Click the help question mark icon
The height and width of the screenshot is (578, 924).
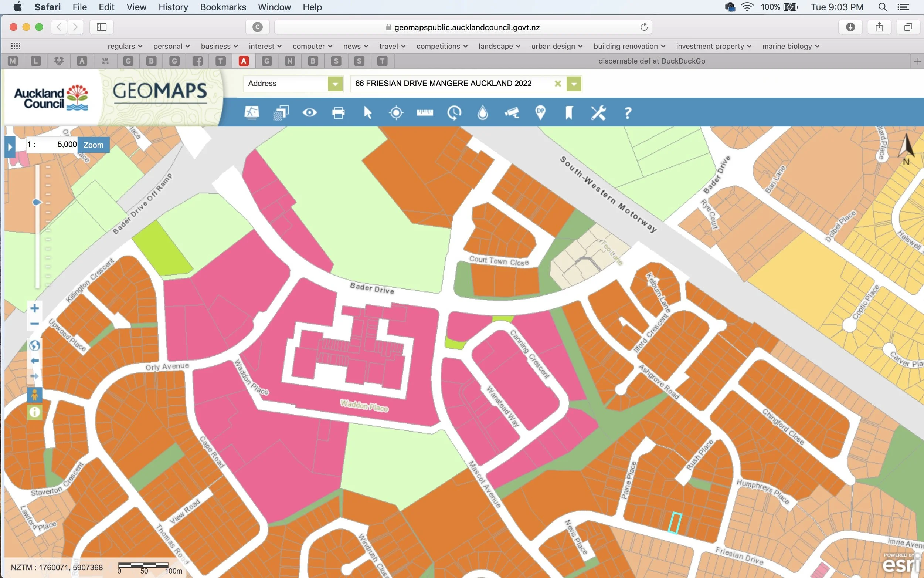[x=627, y=113]
